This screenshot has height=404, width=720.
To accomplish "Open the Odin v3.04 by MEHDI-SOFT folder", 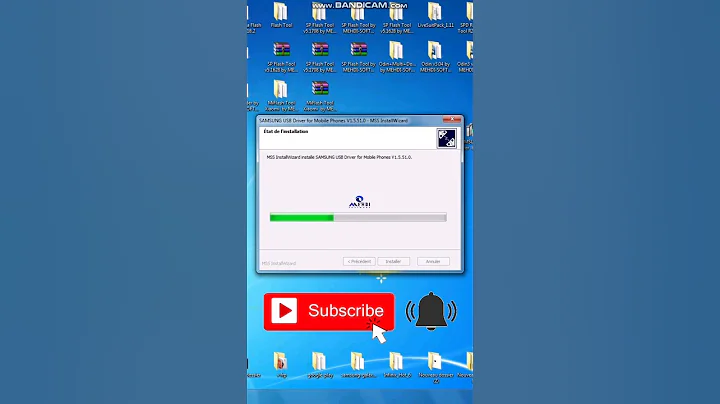I will 435,57.
